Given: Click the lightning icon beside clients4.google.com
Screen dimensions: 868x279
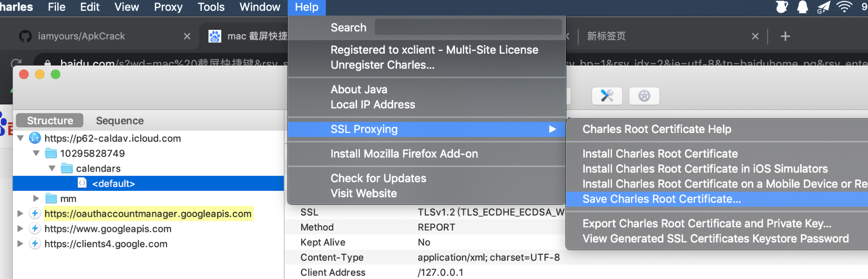Looking at the screenshot, I should tap(35, 244).
